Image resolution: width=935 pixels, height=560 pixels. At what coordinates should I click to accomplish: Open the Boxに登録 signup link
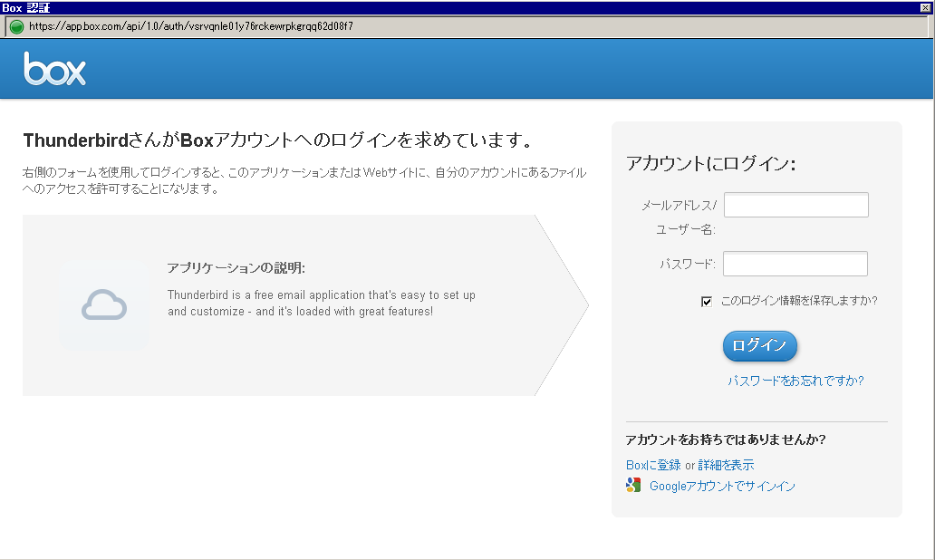653,465
